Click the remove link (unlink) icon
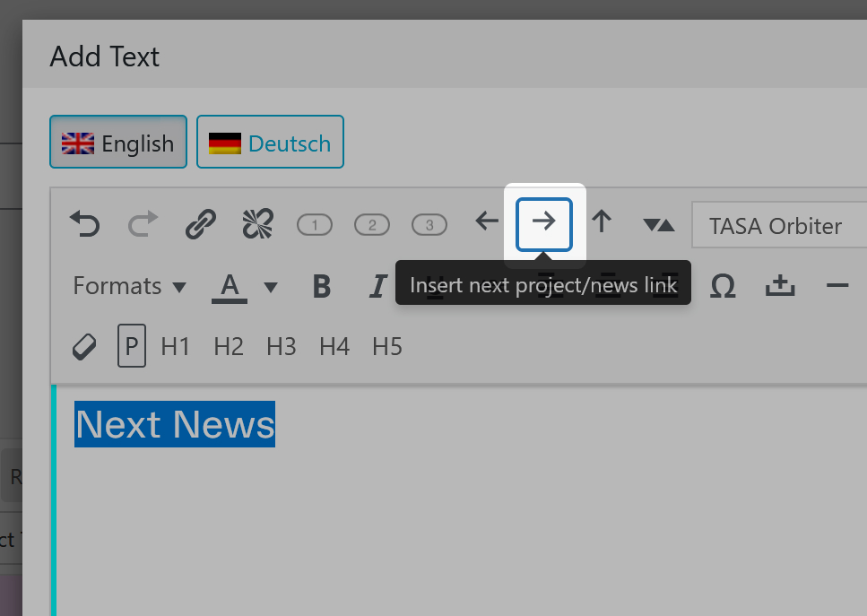The height and width of the screenshot is (616, 867). tap(257, 223)
